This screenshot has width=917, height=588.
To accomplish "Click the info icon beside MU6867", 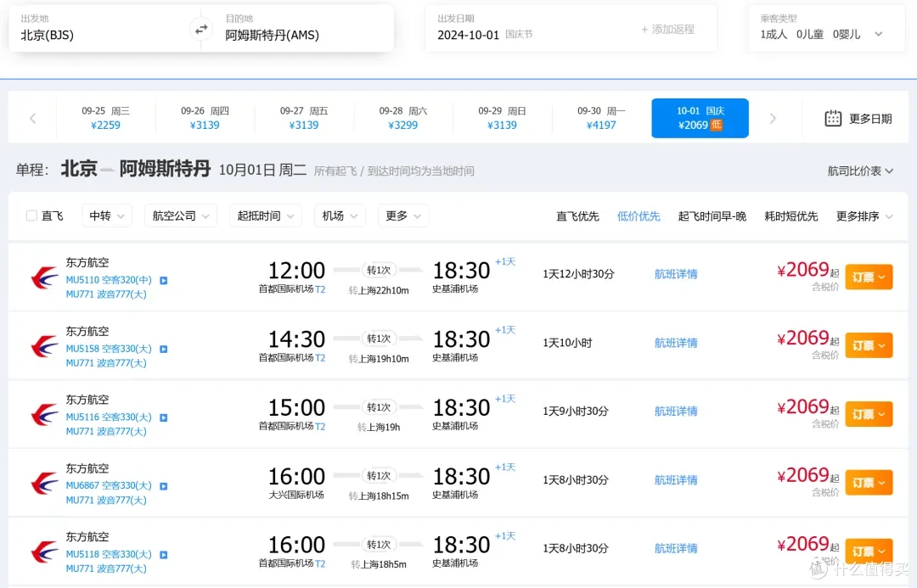I will (164, 486).
